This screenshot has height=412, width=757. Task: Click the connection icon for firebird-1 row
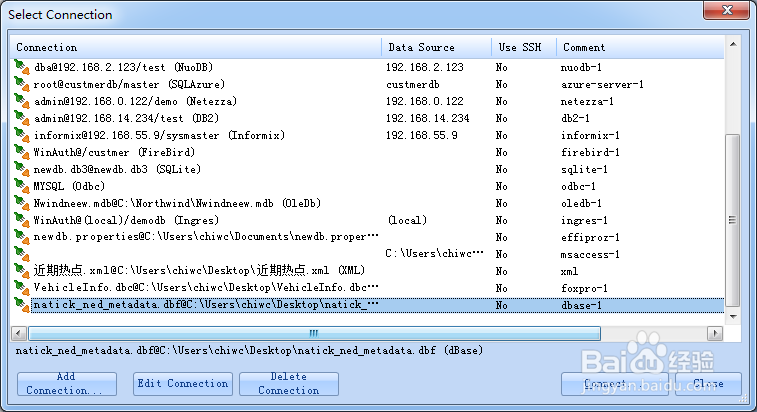point(22,152)
